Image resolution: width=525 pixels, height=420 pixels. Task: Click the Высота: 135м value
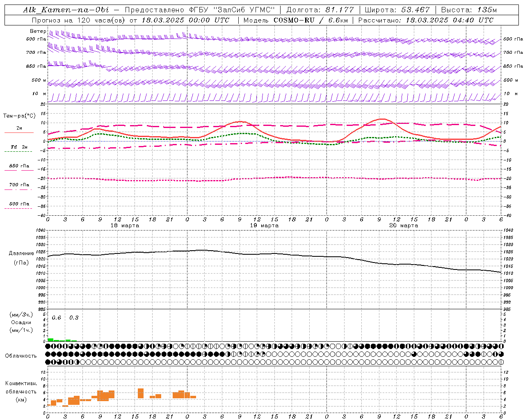469,10
